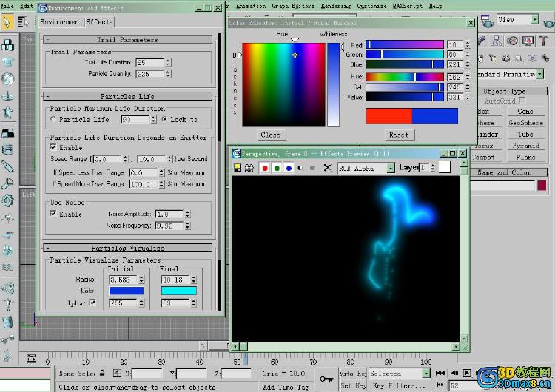
Task: Select the Lock to radio button
Action: click(164, 119)
